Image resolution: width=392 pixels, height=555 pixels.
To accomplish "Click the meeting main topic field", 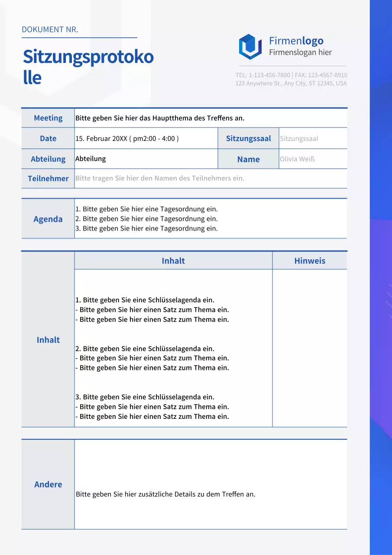I will pyautogui.click(x=160, y=118).
